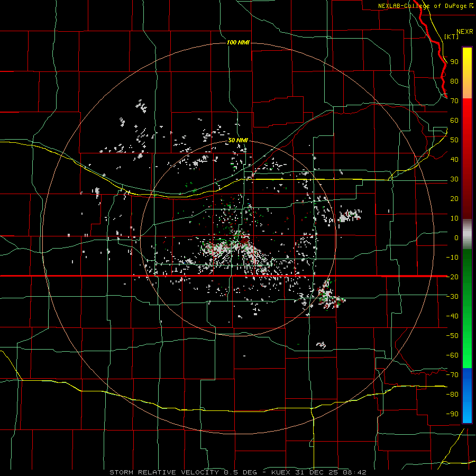Click the -80 label on the velocity scale
The height and width of the screenshot is (476, 476).
[x=452, y=395]
